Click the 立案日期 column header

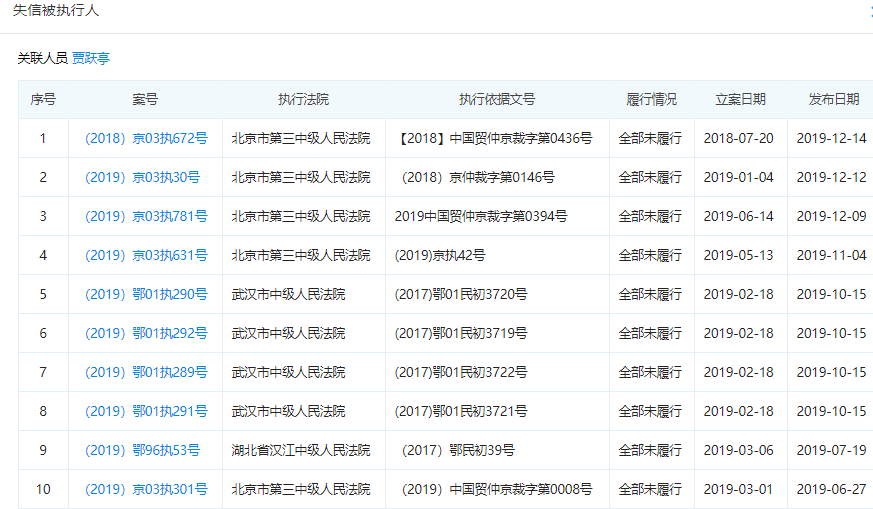[740, 100]
